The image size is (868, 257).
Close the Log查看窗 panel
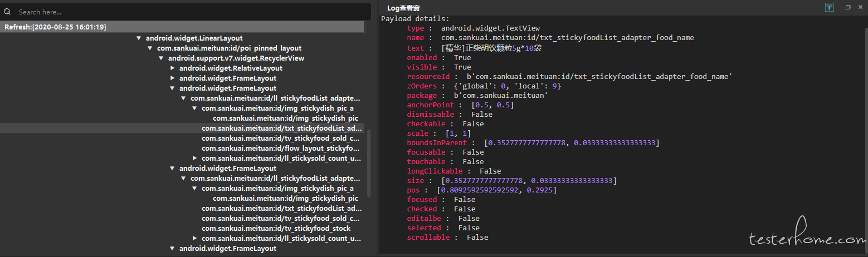coord(861,7)
